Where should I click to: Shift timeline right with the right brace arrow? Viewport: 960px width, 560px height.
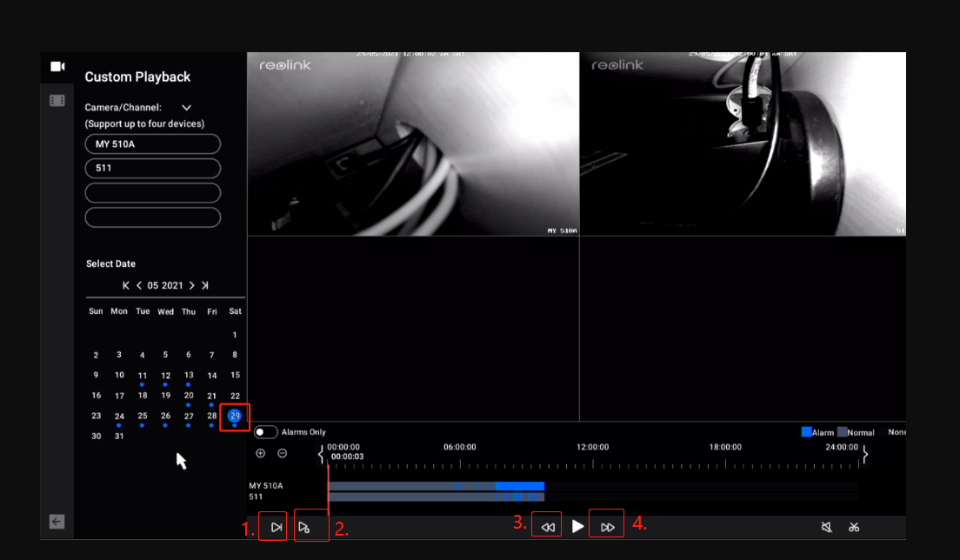[x=864, y=454]
